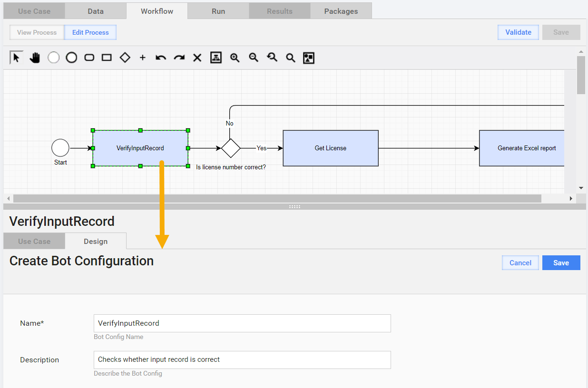
Task: Redo the diagram change
Action: 179,58
